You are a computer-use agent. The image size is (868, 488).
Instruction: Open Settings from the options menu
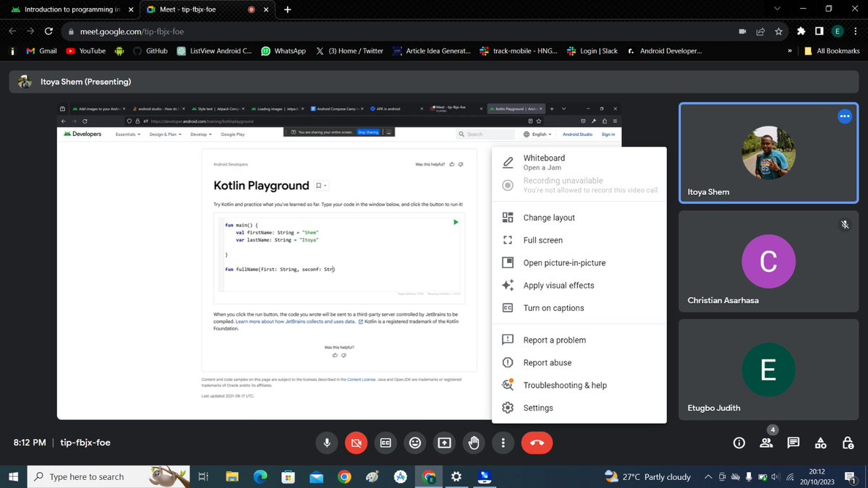point(537,407)
